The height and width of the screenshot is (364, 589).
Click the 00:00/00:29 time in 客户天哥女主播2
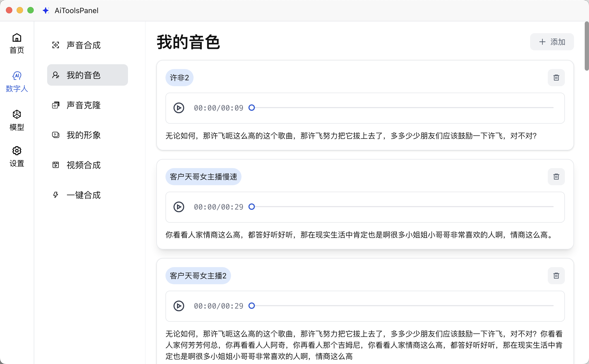218,306
